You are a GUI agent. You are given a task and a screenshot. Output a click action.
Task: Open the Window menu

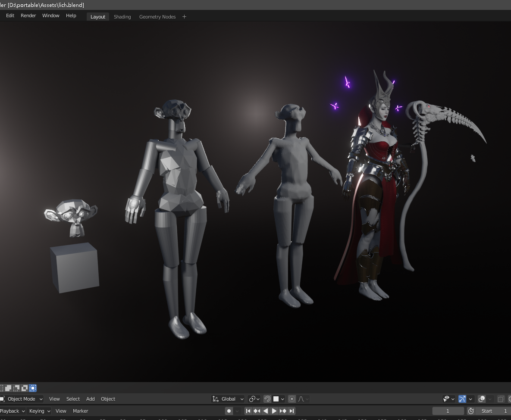click(51, 16)
